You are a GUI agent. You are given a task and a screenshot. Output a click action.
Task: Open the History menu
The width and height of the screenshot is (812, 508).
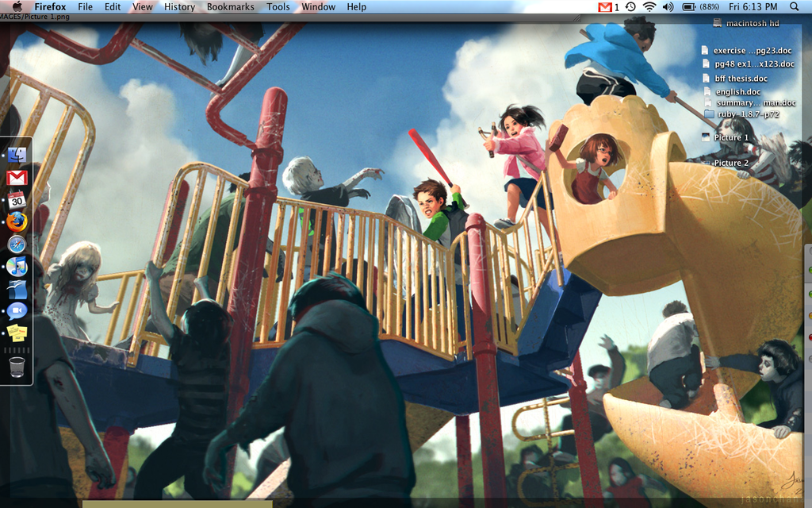(x=180, y=6)
